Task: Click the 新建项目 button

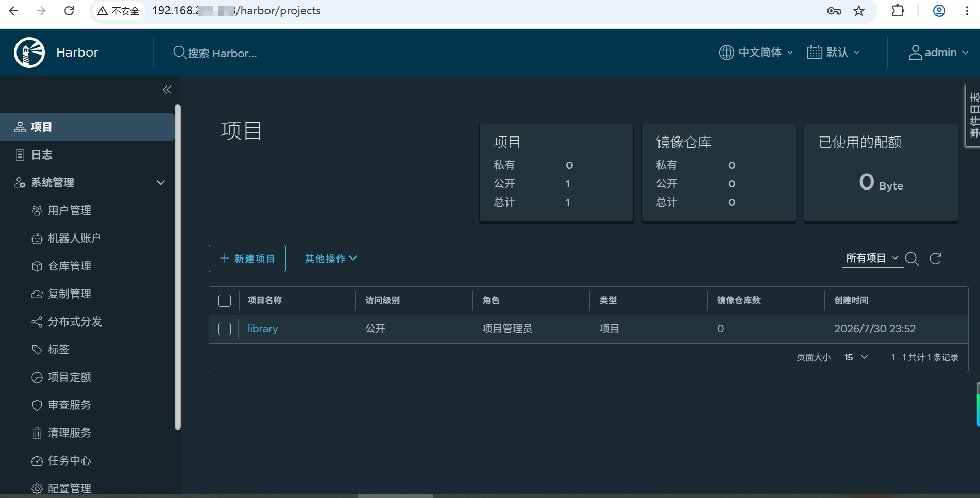Action: 247,259
